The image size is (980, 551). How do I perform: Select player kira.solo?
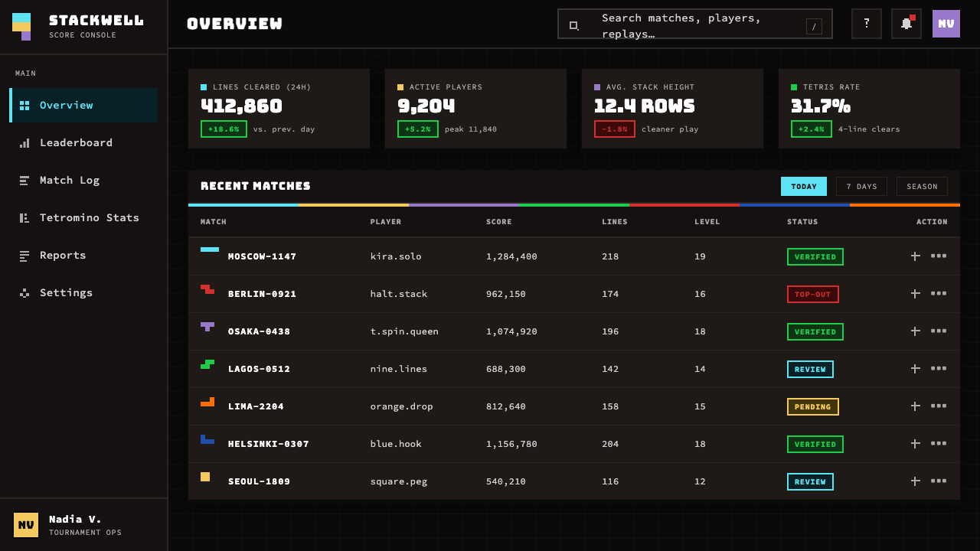pyautogui.click(x=396, y=256)
